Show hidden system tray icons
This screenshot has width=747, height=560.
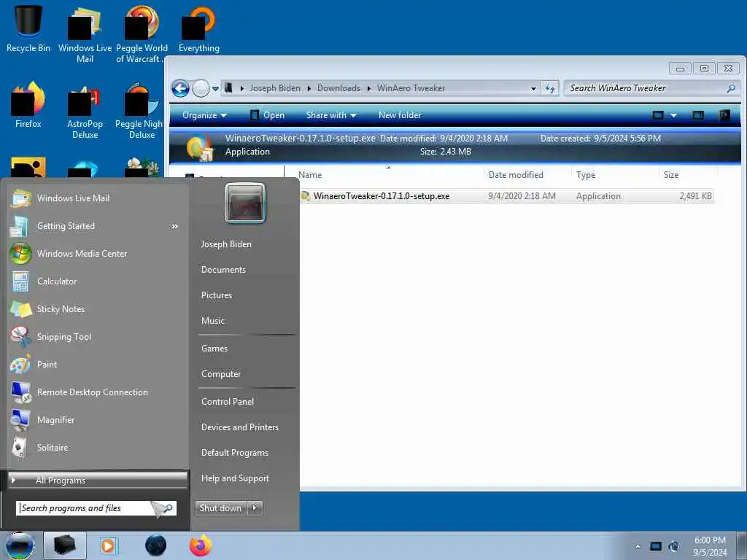638,546
